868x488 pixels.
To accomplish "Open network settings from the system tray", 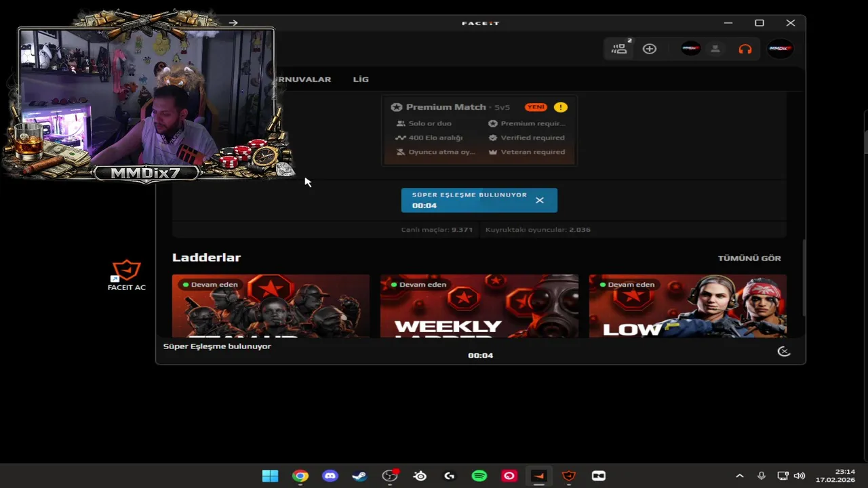I will 783,476.
